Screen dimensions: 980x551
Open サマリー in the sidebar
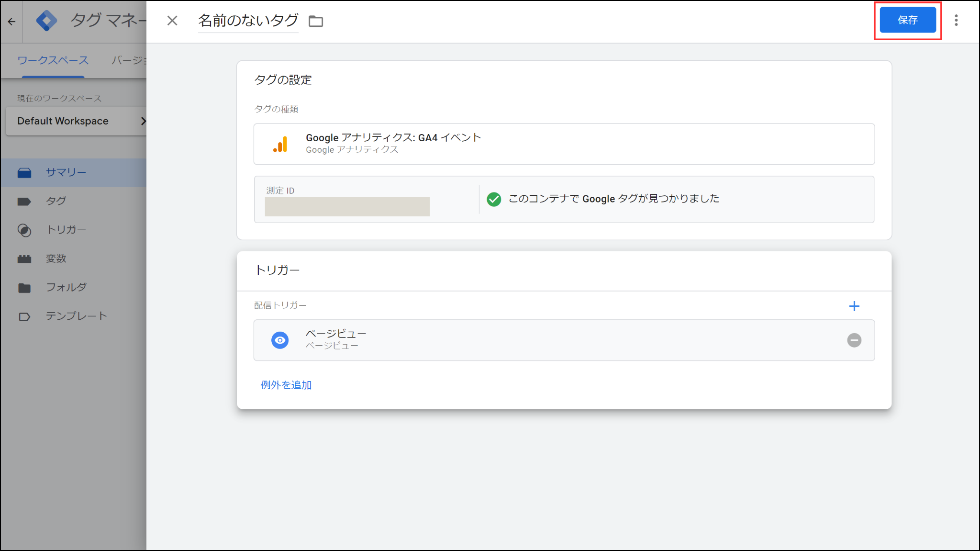[x=74, y=173]
